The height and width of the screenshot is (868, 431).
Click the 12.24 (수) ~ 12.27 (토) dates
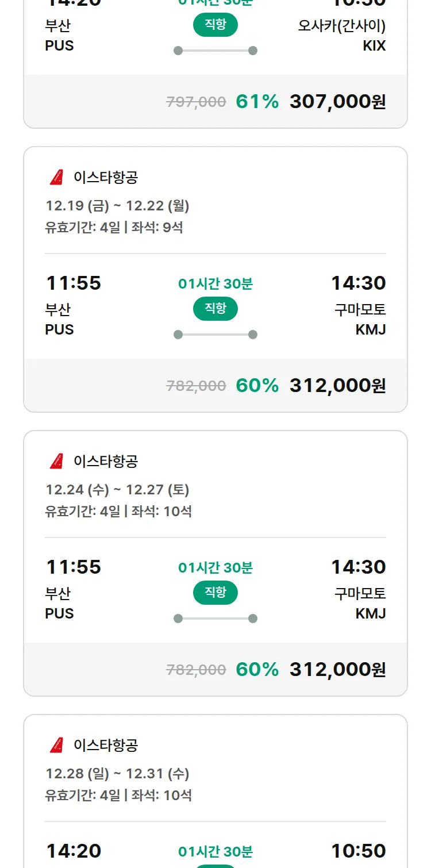pos(117,490)
